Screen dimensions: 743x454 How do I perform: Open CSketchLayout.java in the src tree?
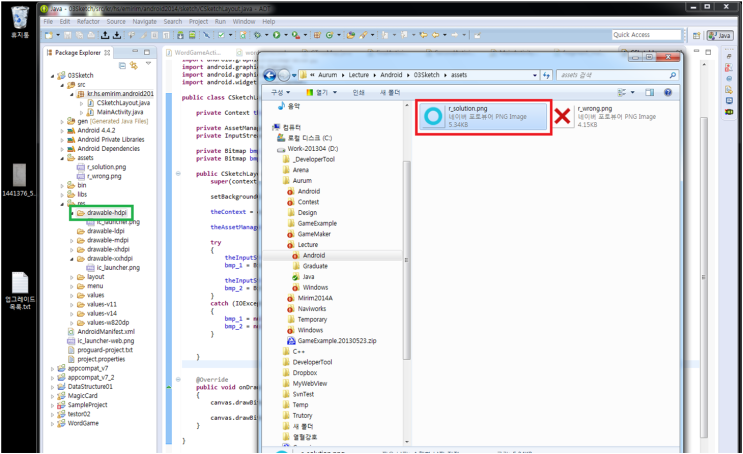(123, 103)
